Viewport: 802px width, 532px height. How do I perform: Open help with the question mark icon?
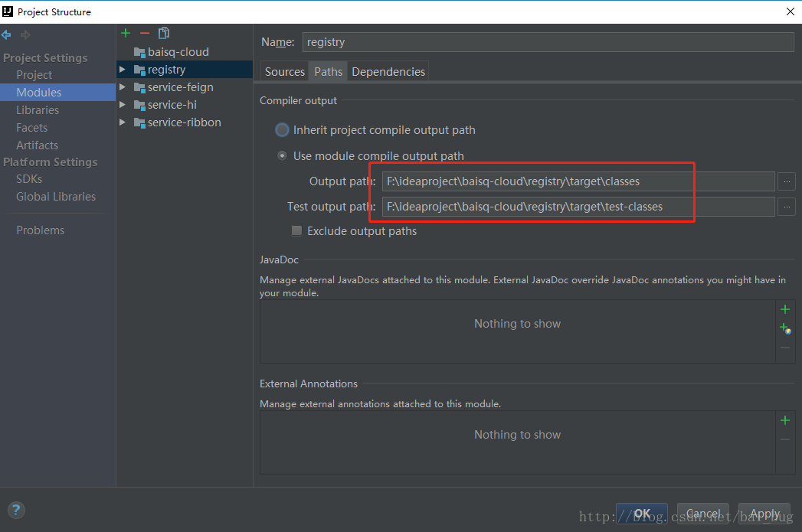tap(16, 510)
